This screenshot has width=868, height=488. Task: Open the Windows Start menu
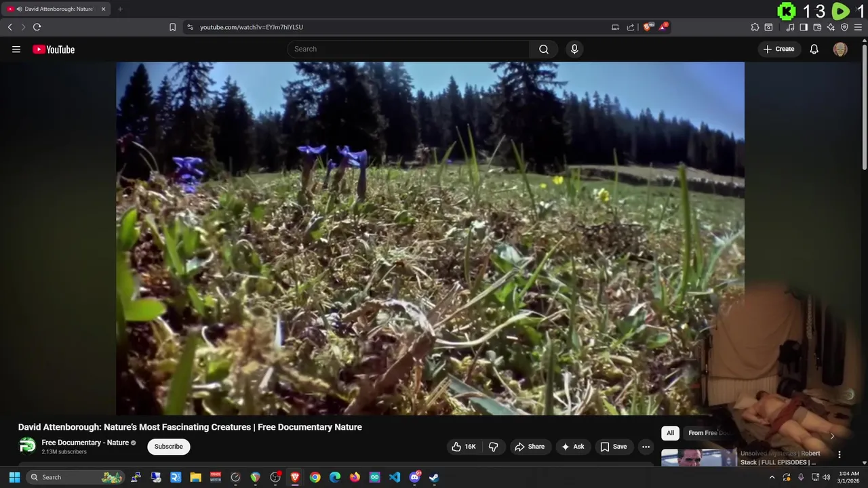(x=14, y=477)
